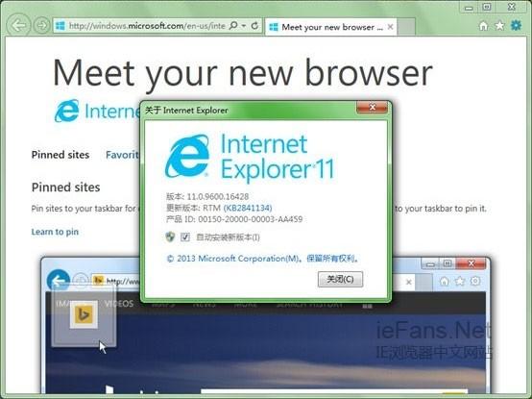
Task: Close the About Internet Explorer dialog with X
Action: click(x=372, y=108)
